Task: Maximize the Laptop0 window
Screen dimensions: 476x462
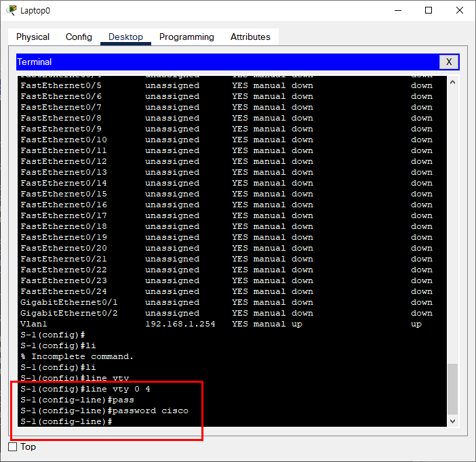Action: [x=429, y=10]
